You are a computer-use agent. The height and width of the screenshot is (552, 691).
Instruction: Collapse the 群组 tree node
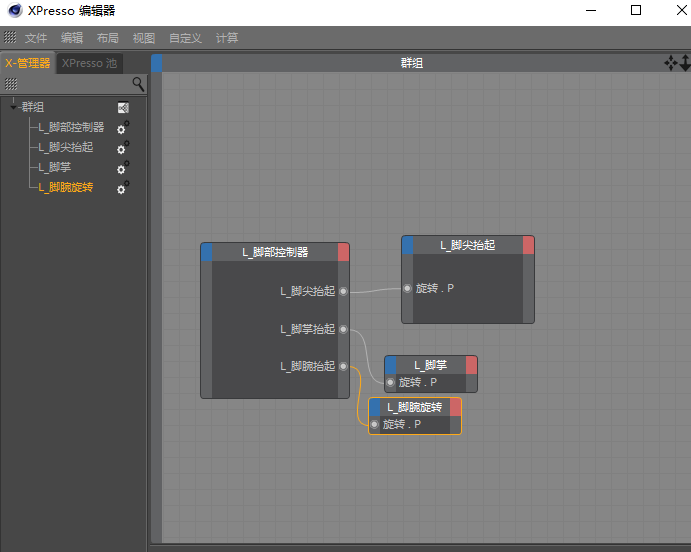point(13,106)
